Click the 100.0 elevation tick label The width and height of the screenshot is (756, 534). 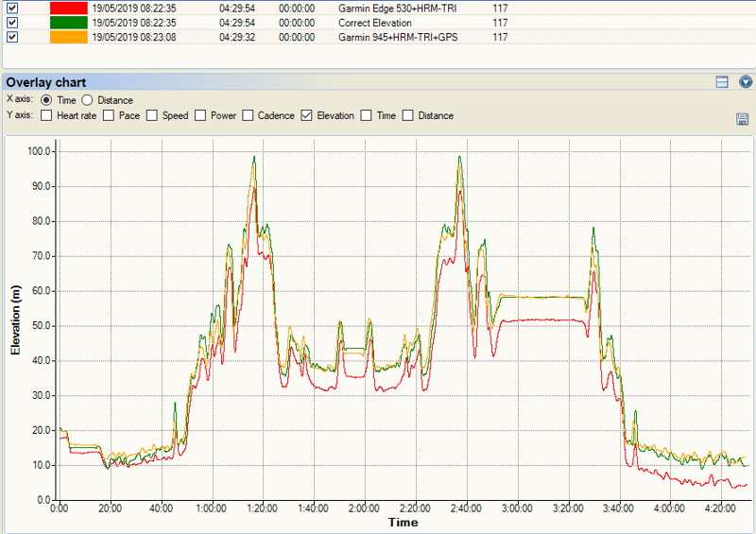pos(39,151)
